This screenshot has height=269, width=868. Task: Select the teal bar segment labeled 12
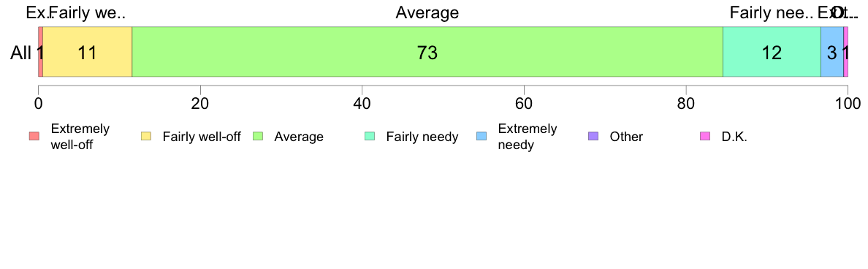772,52
